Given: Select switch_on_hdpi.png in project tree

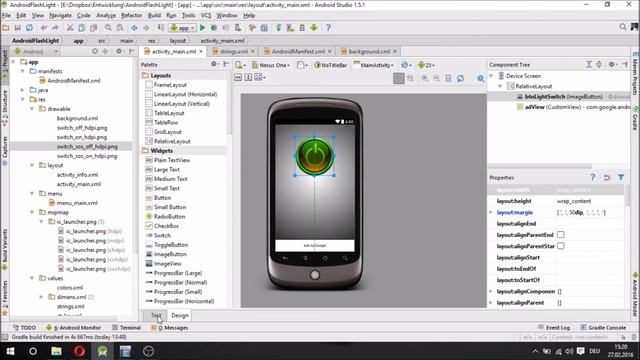Looking at the screenshot, I should point(82,137).
